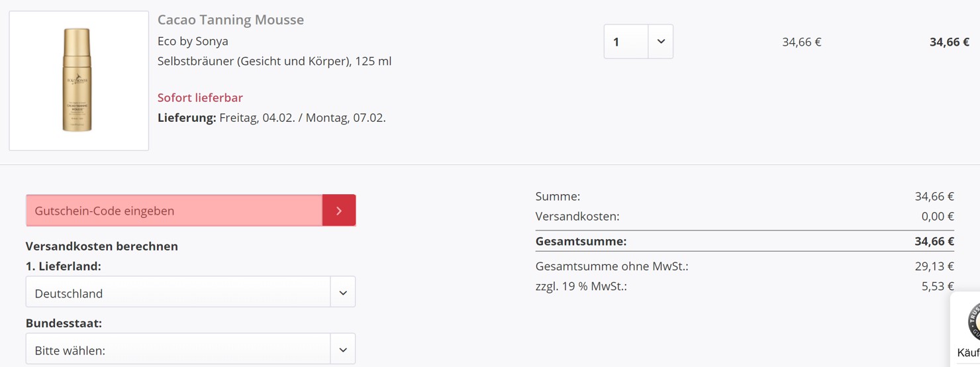
Task: Click the zzgl. 19 % MwSt. value 5,53 €
Action: (x=938, y=286)
